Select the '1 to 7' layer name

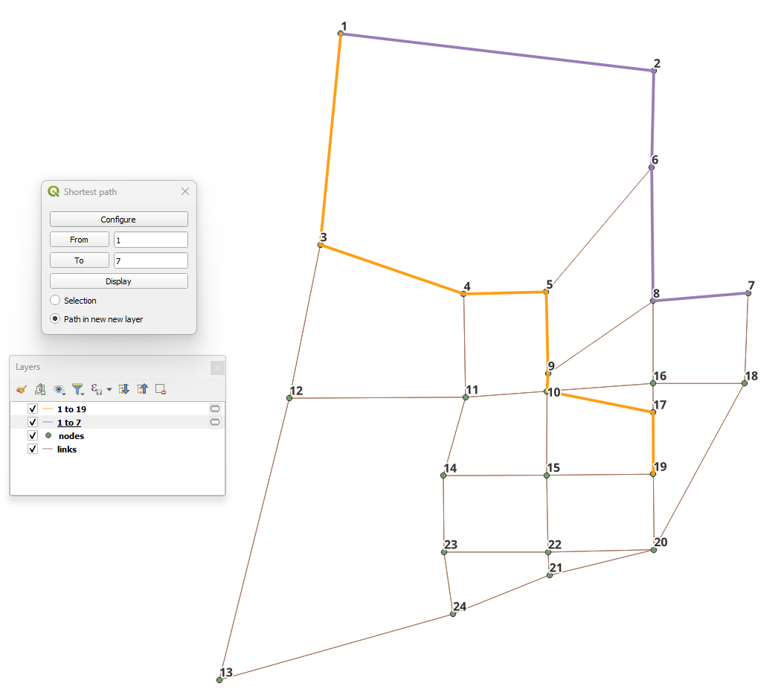pyautogui.click(x=69, y=423)
